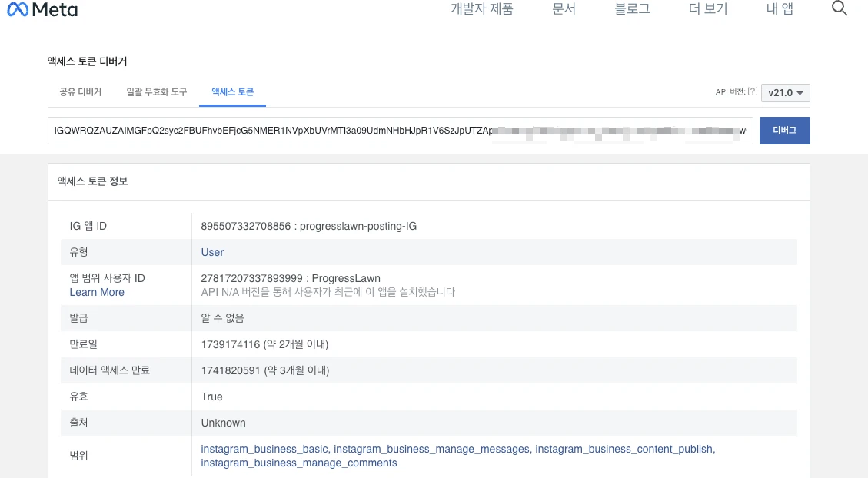Click the API N/A 버전 install note
This screenshot has width=868, height=478.
[x=328, y=292]
